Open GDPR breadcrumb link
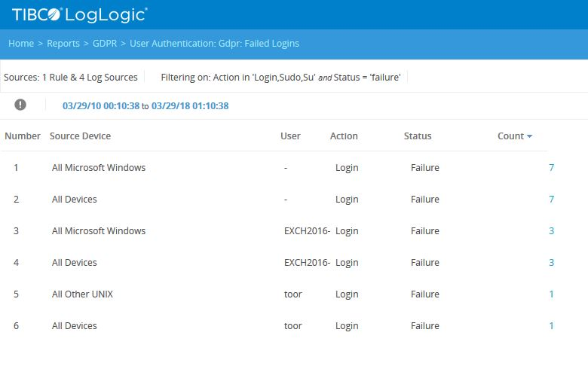This screenshot has height=372, width=588. (105, 44)
